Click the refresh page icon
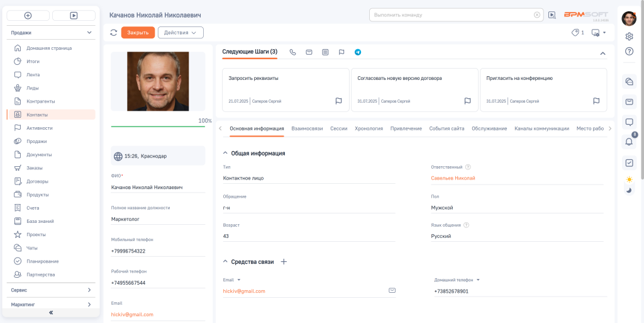Viewport: 644px width, 323px height. tap(114, 33)
